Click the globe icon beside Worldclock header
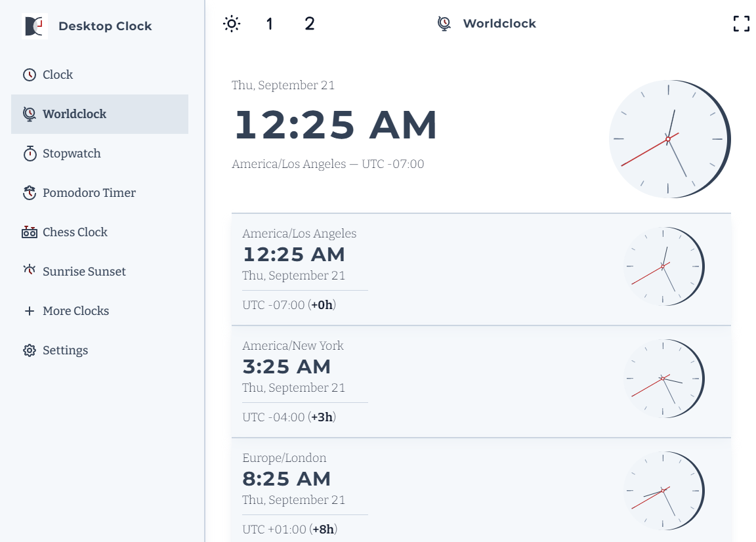 point(444,24)
